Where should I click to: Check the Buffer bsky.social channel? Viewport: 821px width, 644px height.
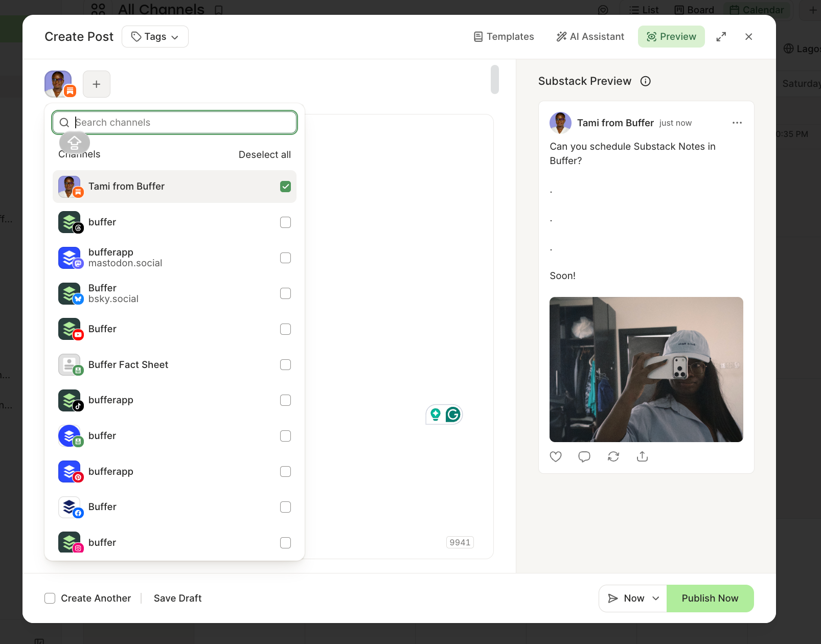286,293
